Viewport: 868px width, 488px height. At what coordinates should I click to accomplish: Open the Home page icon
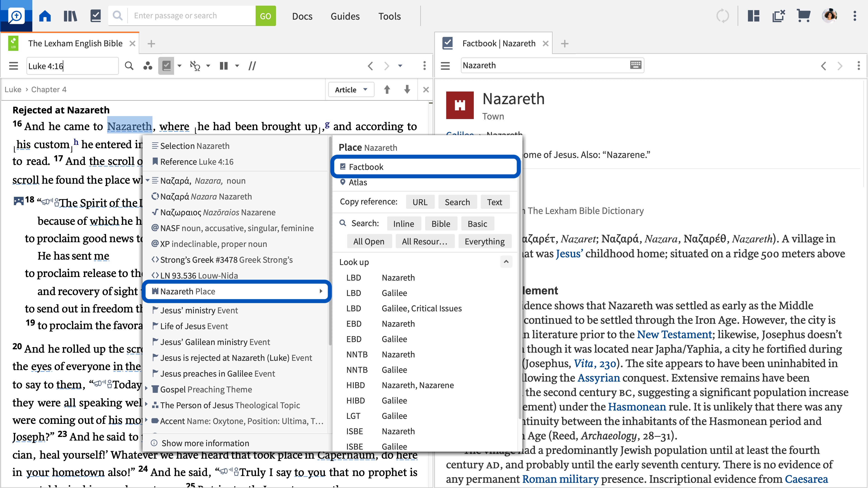(x=45, y=16)
